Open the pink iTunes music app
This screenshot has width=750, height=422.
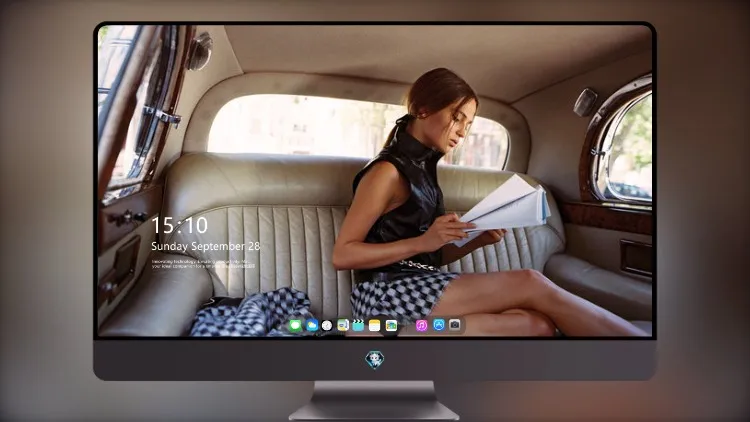421,325
